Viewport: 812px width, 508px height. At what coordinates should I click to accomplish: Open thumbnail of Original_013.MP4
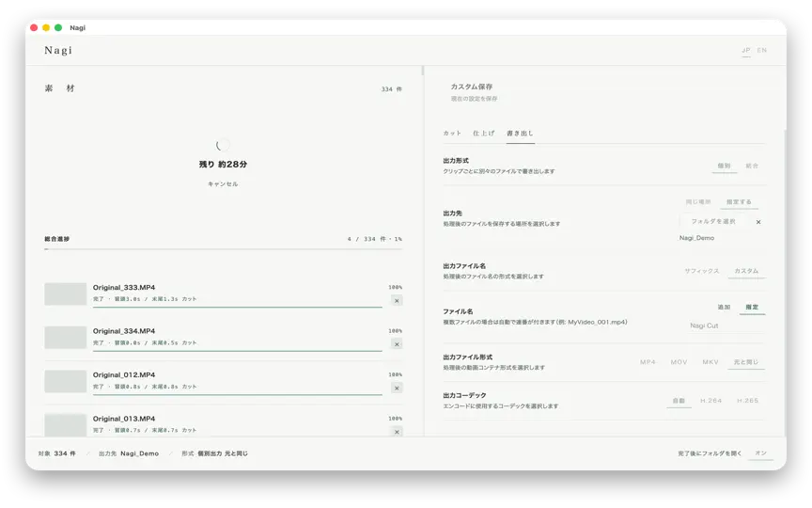[x=65, y=425]
